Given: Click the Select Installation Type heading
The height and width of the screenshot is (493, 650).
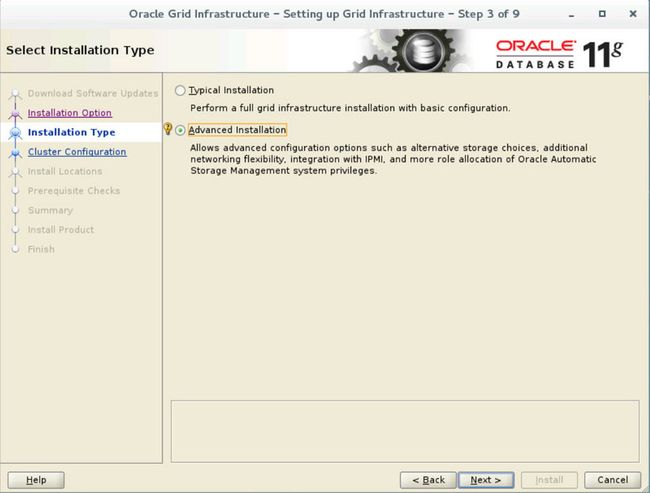Looking at the screenshot, I should click(80, 50).
